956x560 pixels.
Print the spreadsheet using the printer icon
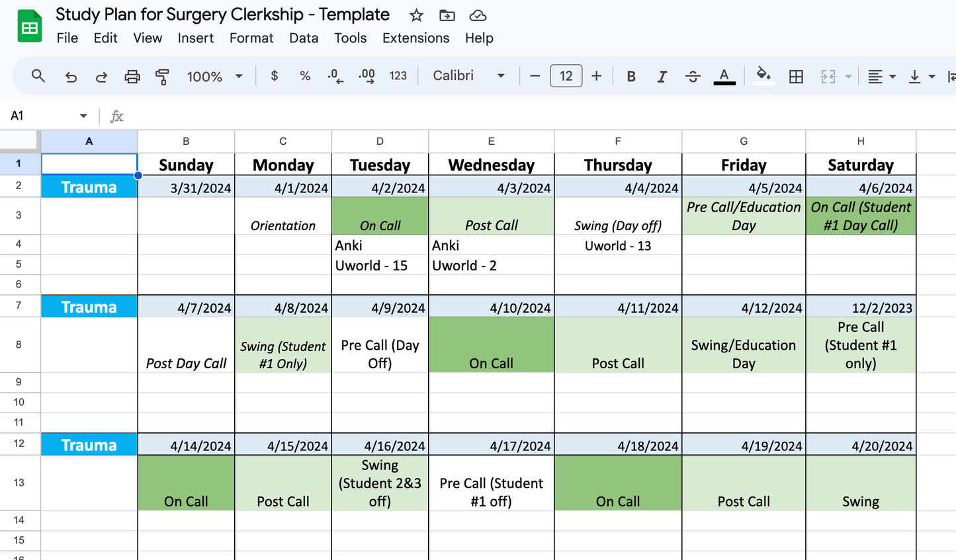(132, 77)
